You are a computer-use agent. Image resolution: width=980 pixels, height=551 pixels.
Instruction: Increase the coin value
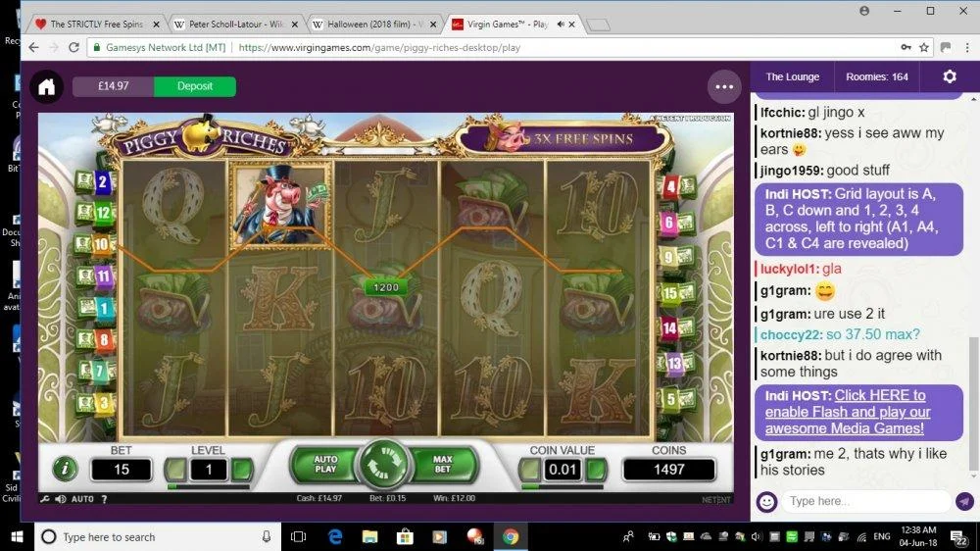point(596,469)
